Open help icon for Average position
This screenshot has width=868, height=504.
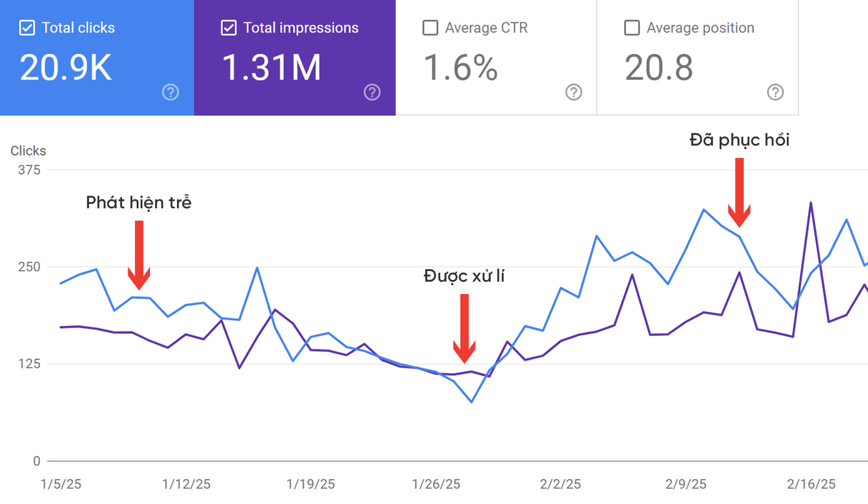click(x=775, y=92)
